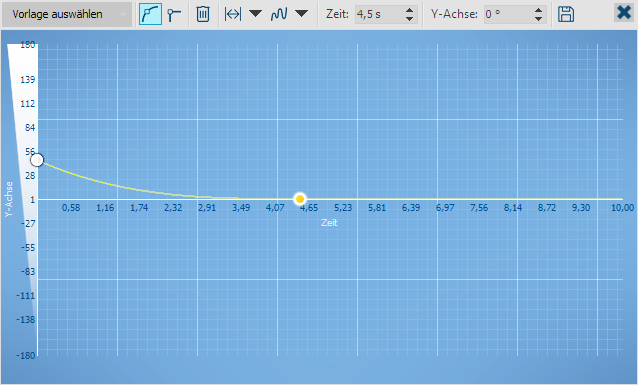Save the curve with the floppy disk icon
Viewport: 638px width, 385px height.
tap(566, 14)
